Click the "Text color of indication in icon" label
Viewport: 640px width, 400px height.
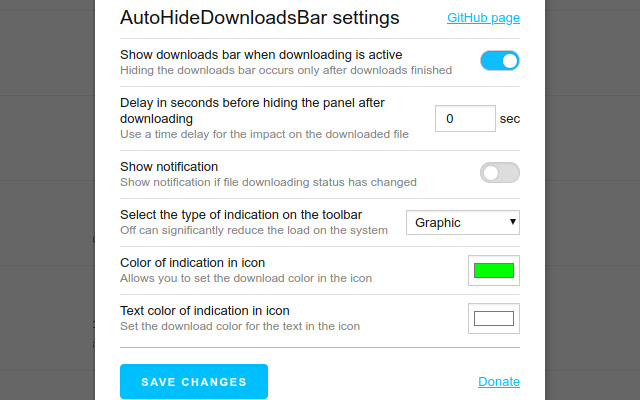pos(204,310)
